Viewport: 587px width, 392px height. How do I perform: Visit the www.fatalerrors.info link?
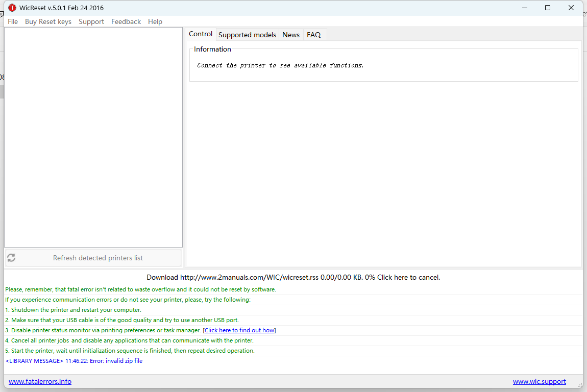tap(40, 382)
